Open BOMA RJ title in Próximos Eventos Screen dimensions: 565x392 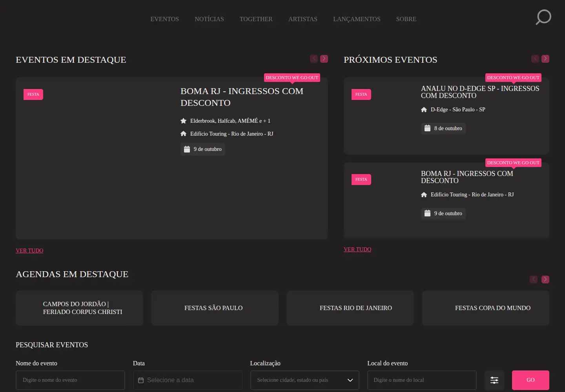click(467, 177)
